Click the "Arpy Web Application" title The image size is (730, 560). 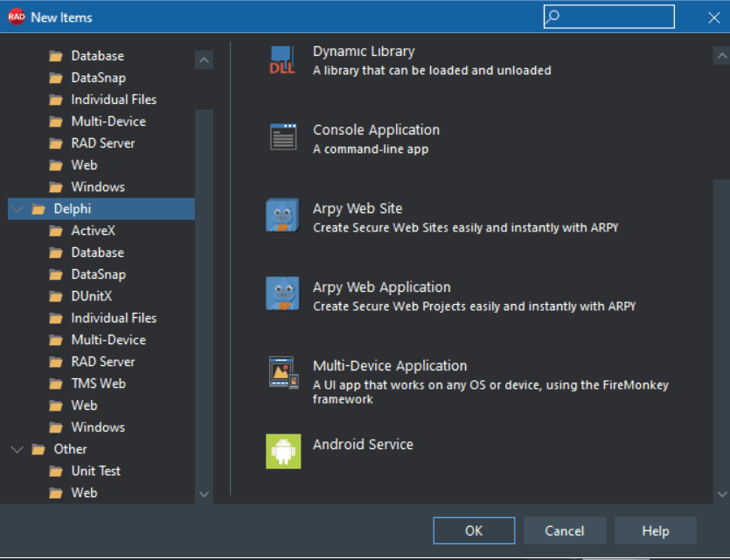point(382,287)
